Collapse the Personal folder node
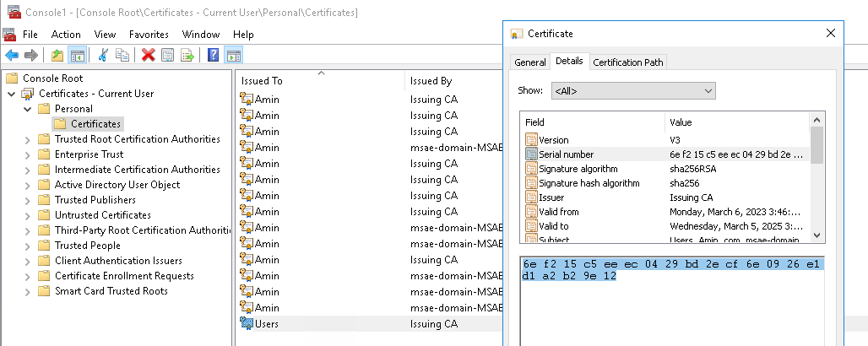Image resolution: width=868 pixels, height=346 pixels. coord(28,109)
